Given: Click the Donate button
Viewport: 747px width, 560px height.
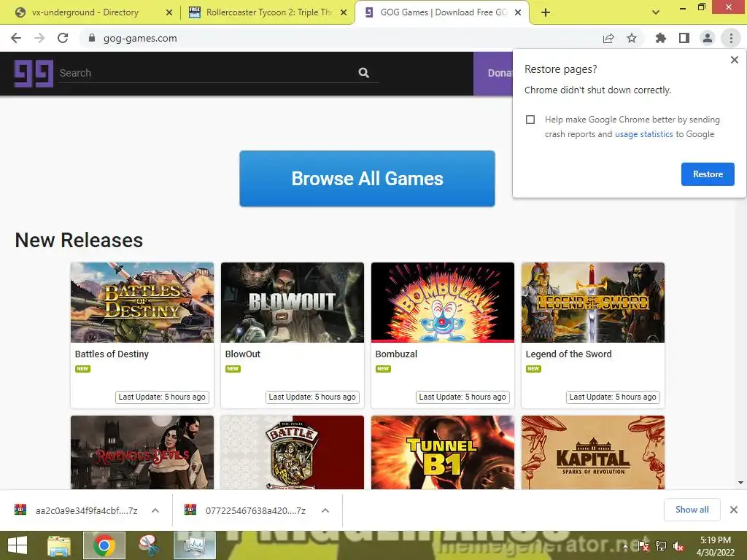Looking at the screenshot, I should point(493,74).
